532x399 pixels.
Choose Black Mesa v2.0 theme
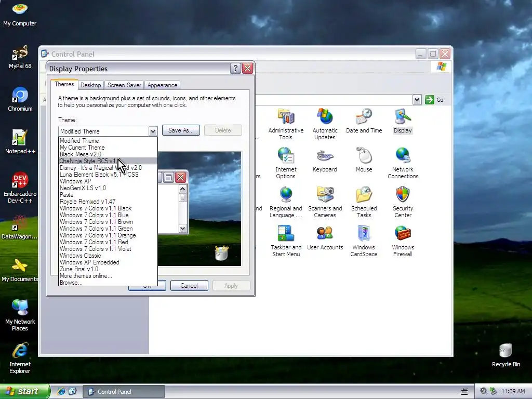point(108,154)
